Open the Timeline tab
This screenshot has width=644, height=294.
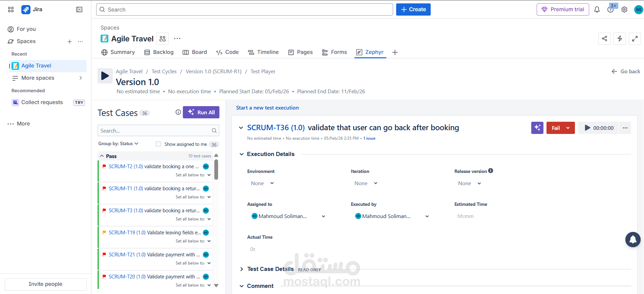(x=263, y=52)
